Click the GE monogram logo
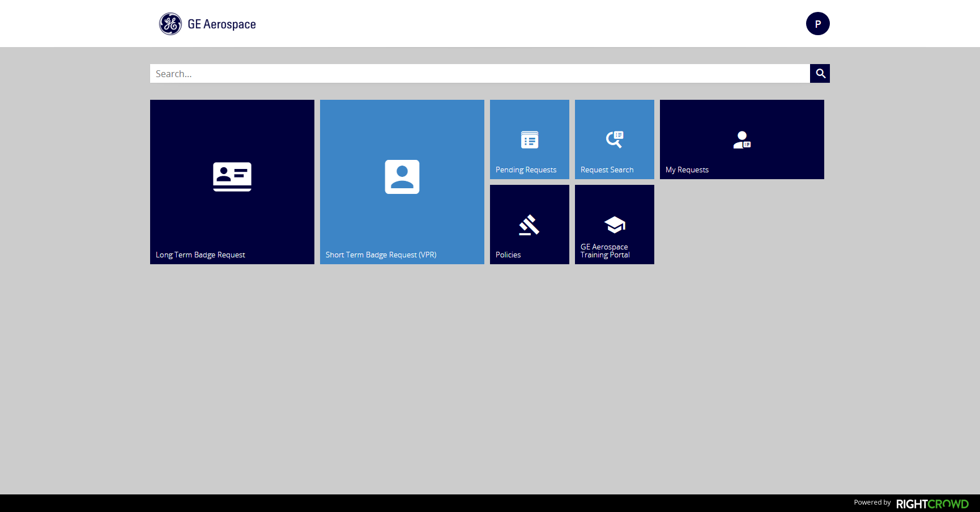 coord(171,24)
